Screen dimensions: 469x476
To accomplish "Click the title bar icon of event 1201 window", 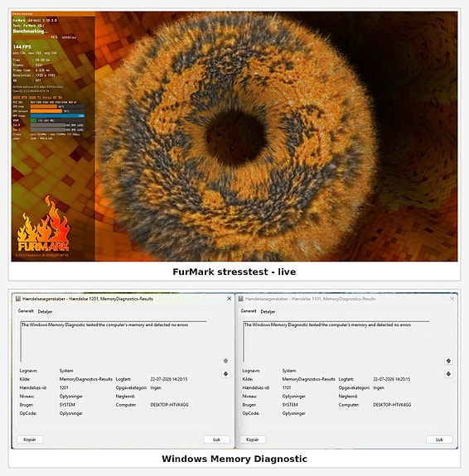I will [18, 299].
